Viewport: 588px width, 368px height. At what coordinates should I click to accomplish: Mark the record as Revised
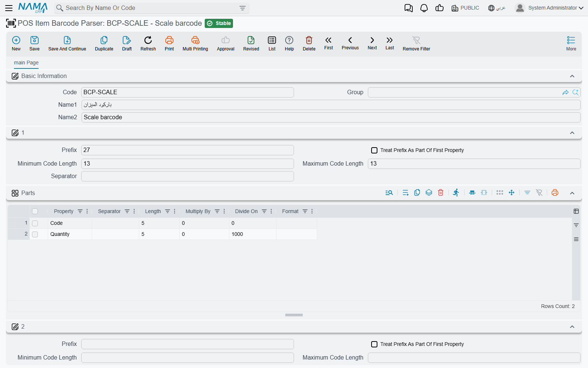(x=251, y=43)
